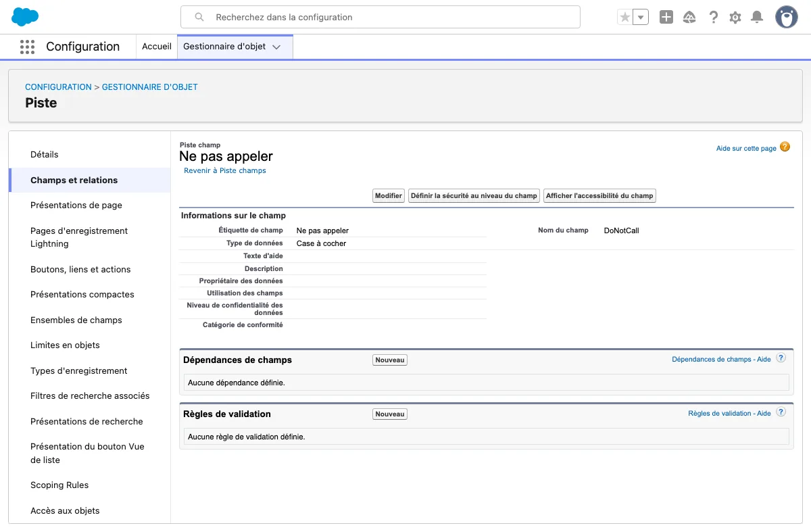Open the global actions plus icon
Screen dimensions: 811x532
[x=666, y=18]
